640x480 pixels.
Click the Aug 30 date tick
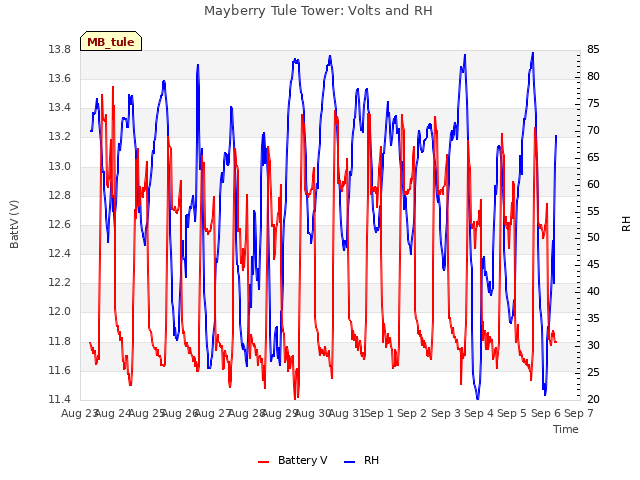pos(313,413)
